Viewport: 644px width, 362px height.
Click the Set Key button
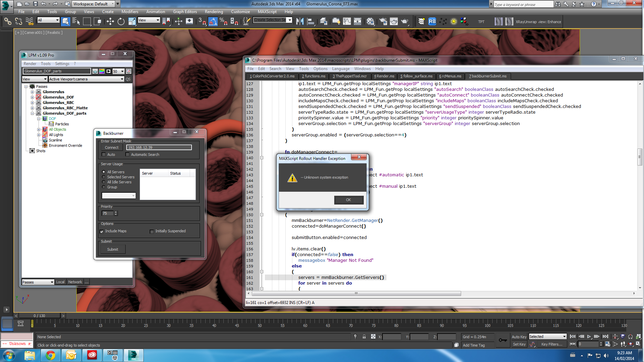point(519,344)
